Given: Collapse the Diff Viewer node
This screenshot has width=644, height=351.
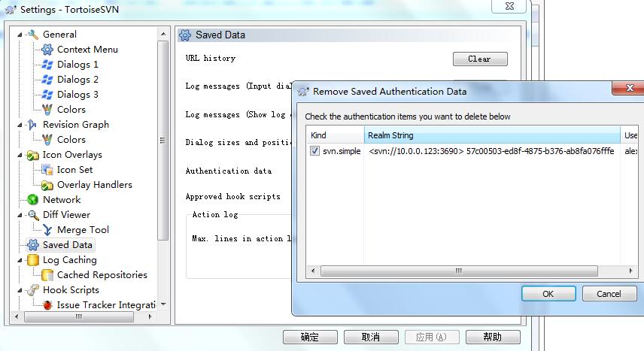Looking at the screenshot, I should coord(20,215).
